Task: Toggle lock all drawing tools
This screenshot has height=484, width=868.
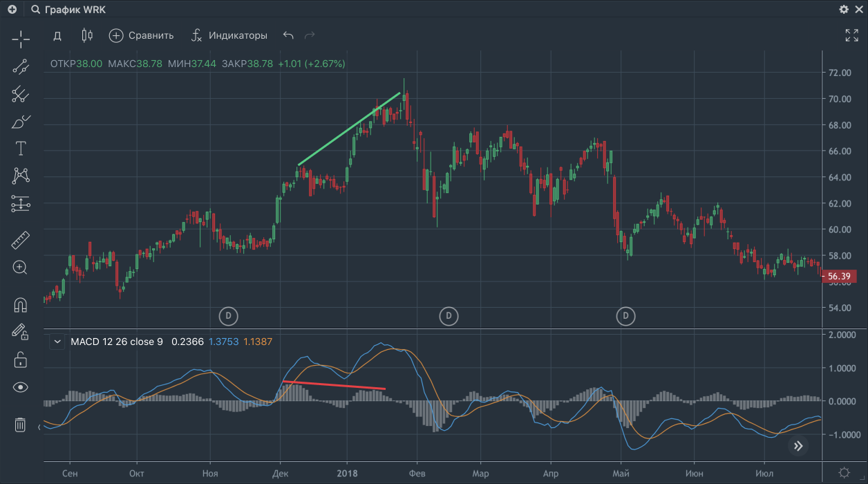Action: pos(21,360)
